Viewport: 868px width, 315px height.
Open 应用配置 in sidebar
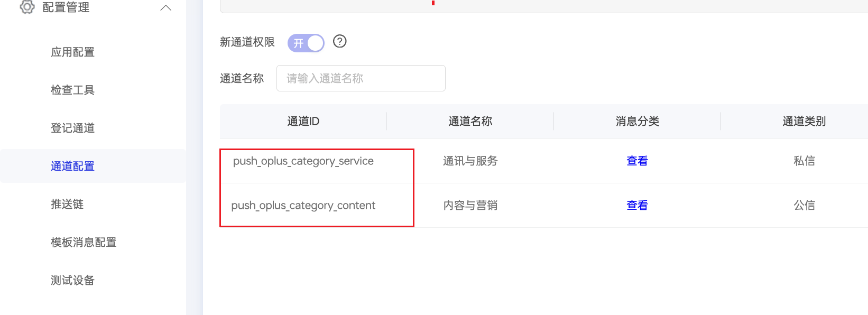pyautogui.click(x=72, y=52)
